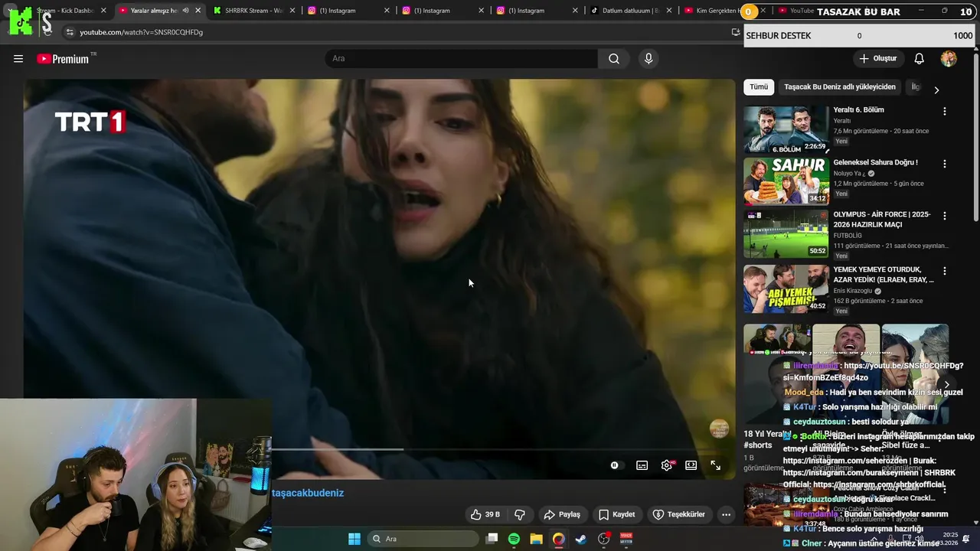
Task: Click the search magnifier button
Action: pos(614,59)
